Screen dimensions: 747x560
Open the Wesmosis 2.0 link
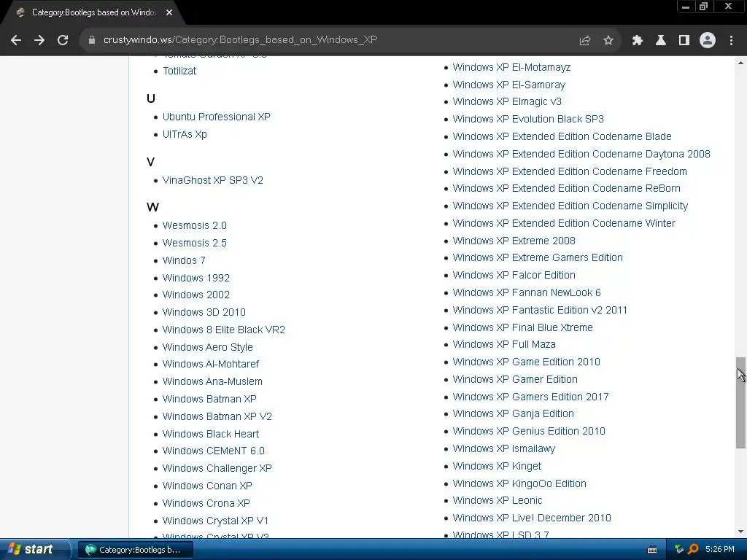[194, 225]
